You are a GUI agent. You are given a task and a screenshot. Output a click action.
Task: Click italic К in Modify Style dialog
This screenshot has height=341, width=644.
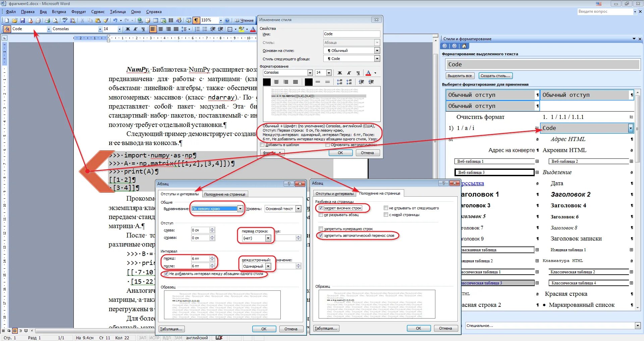point(349,73)
